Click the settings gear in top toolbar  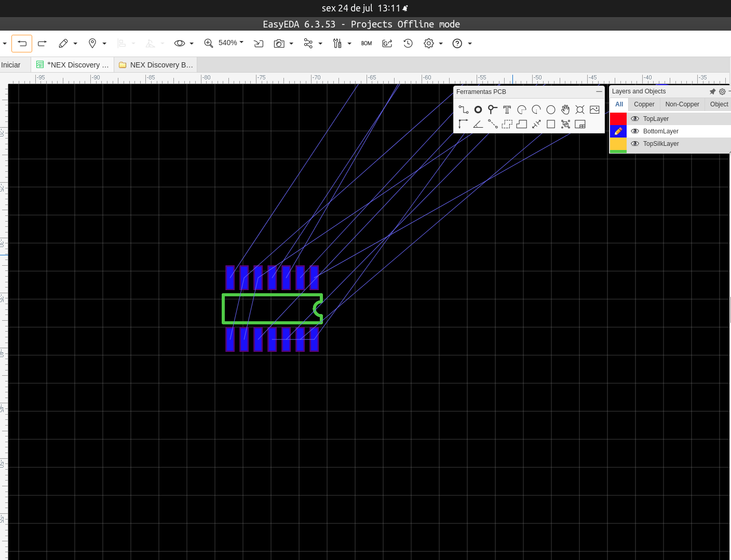point(429,44)
